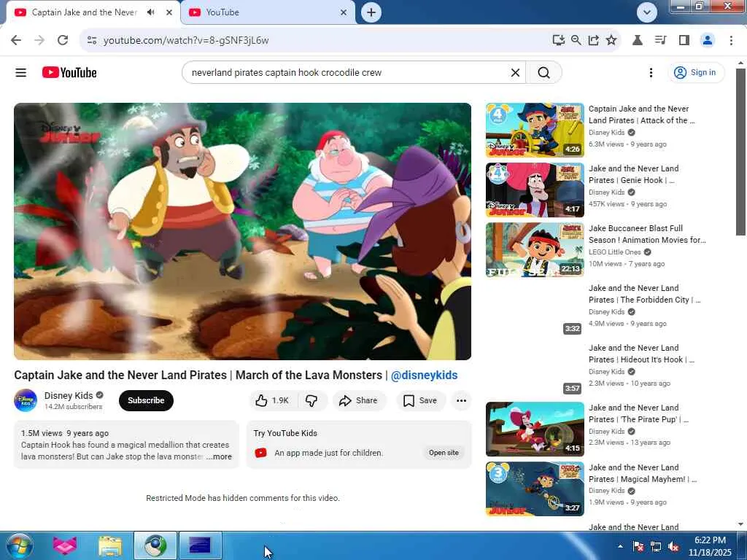747x560 pixels.
Task: Open the pink cat taskbar app
Action: (65, 545)
